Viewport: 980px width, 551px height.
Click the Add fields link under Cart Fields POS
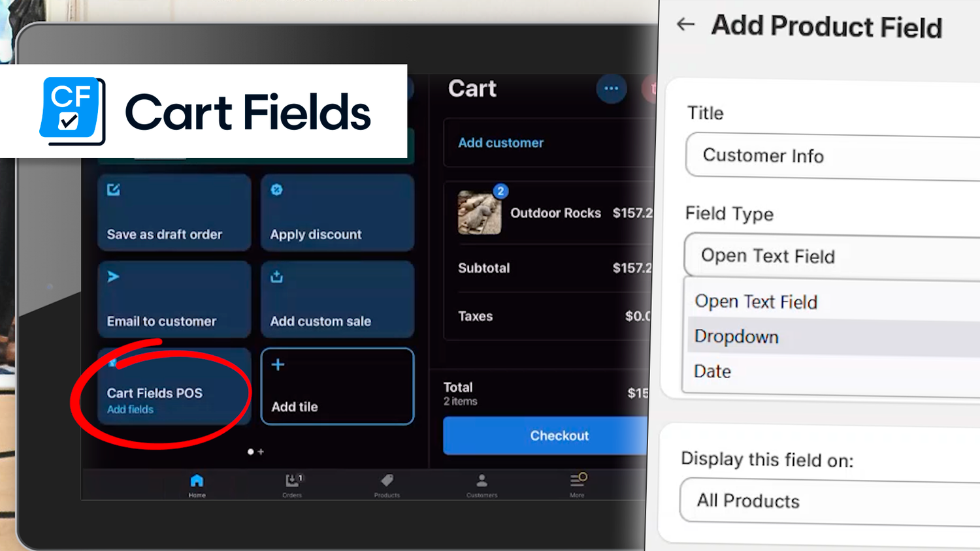(130, 409)
